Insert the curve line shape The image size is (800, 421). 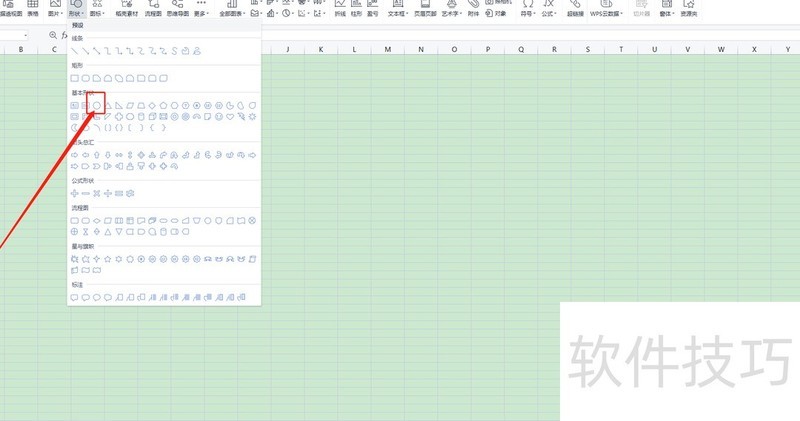coord(174,51)
